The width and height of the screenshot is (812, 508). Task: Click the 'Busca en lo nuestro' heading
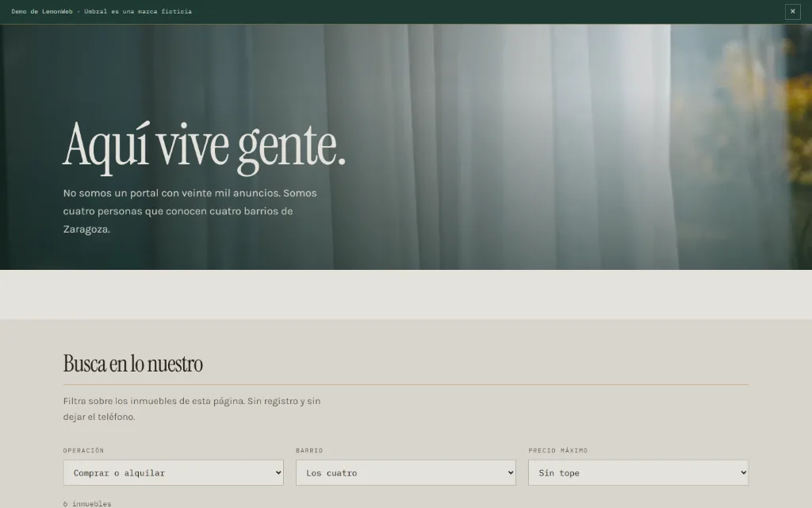pyautogui.click(x=133, y=364)
